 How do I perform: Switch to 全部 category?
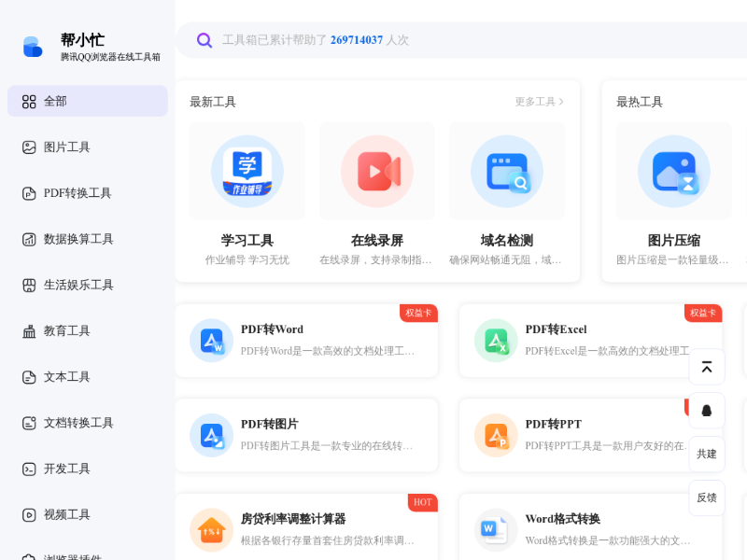(x=88, y=101)
